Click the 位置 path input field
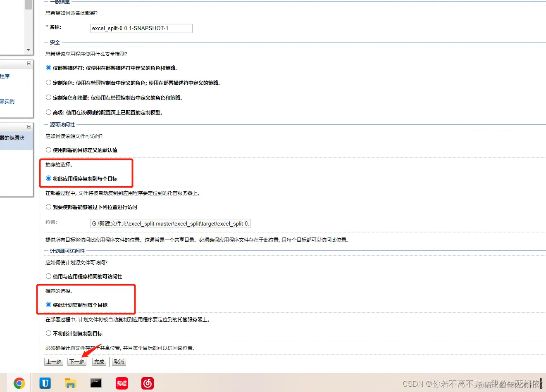This screenshot has width=546, height=392. [170, 223]
